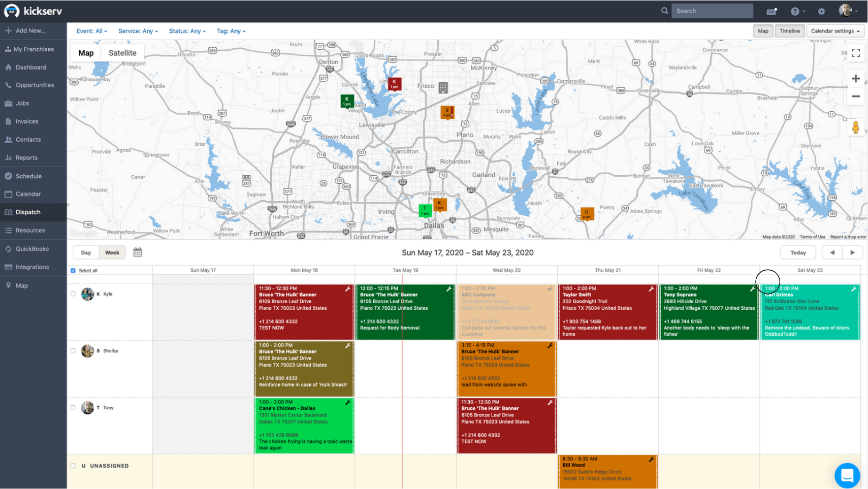Image resolution: width=868 pixels, height=489 pixels.
Task: Switch to Day view
Action: pyautogui.click(x=86, y=252)
